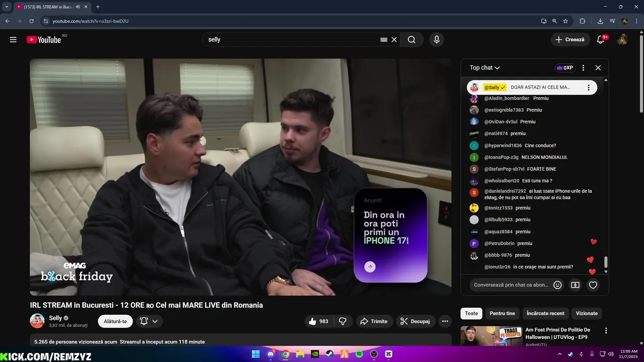Open pinned Selly message options menu
This screenshot has width=644, height=362.
pyautogui.click(x=589, y=87)
